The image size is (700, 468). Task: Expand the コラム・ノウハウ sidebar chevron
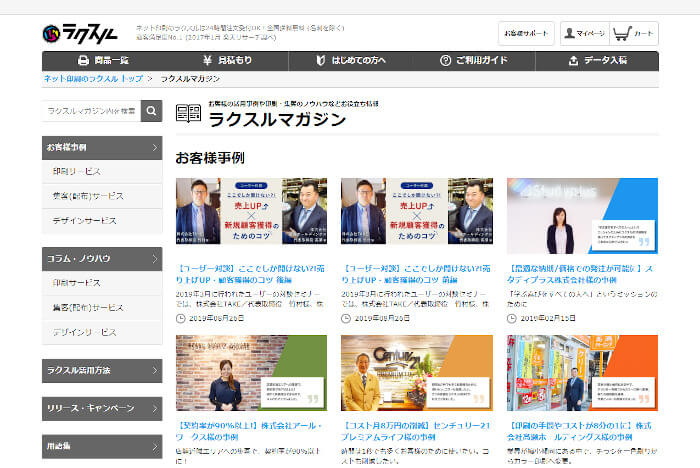pyautogui.click(x=154, y=259)
